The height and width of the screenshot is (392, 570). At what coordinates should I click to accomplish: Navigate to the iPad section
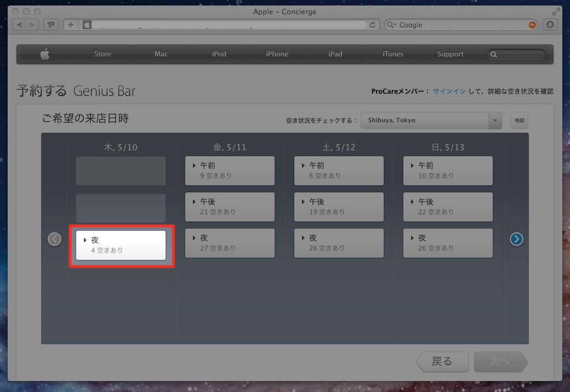335,54
